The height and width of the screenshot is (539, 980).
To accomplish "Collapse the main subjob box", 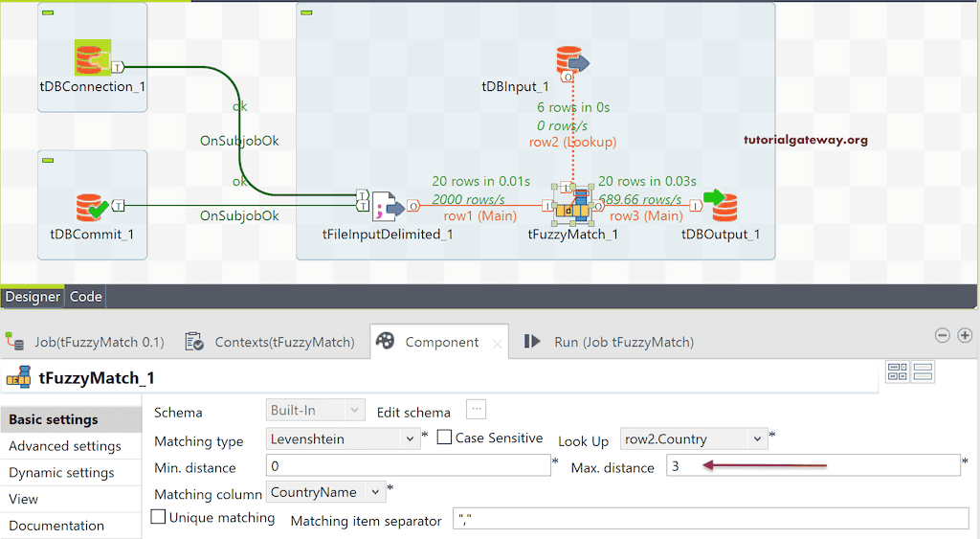I will (x=306, y=12).
